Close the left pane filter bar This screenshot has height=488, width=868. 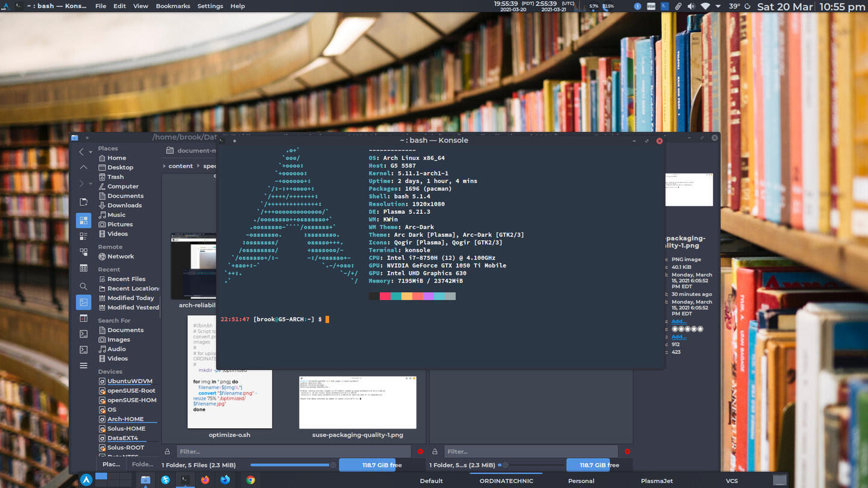click(x=420, y=451)
